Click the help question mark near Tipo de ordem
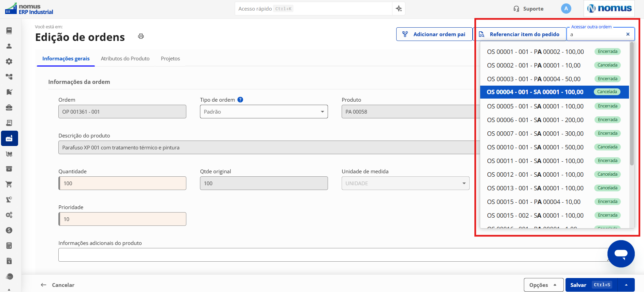Image resolution: width=644 pixels, height=292 pixels. 240,100
